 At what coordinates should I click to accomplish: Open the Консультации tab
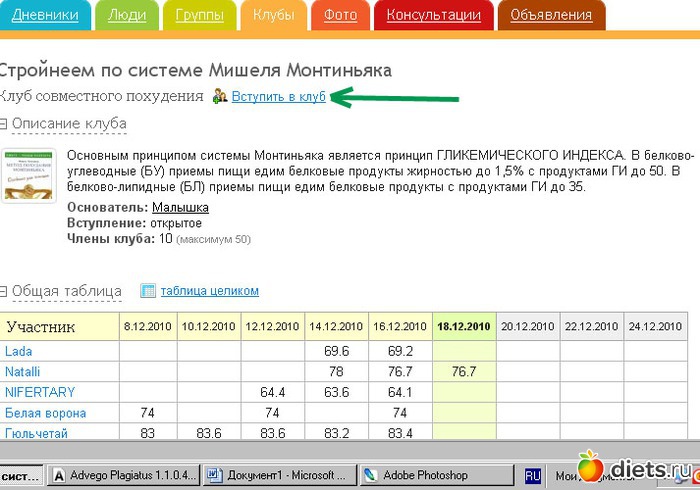(x=433, y=15)
